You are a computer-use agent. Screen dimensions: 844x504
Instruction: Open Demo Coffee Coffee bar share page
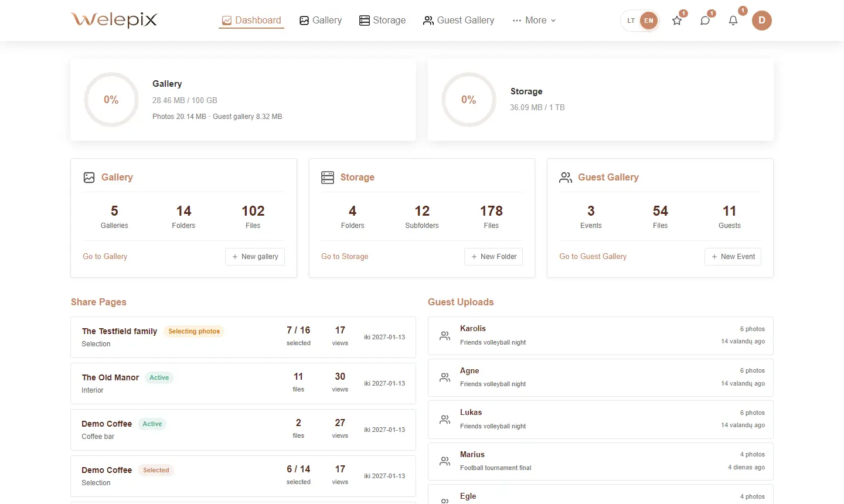pyautogui.click(x=243, y=430)
